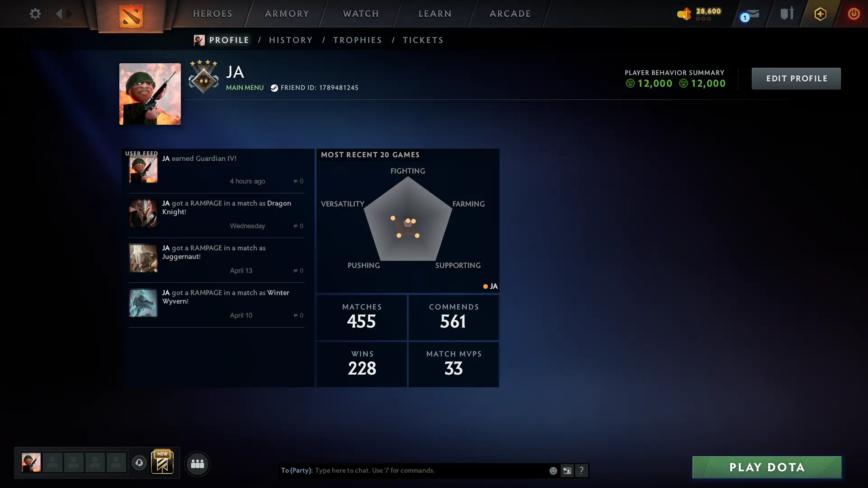Viewport: 868px width, 488px height.
Task: Open the shards coin icon
Action: click(684, 14)
